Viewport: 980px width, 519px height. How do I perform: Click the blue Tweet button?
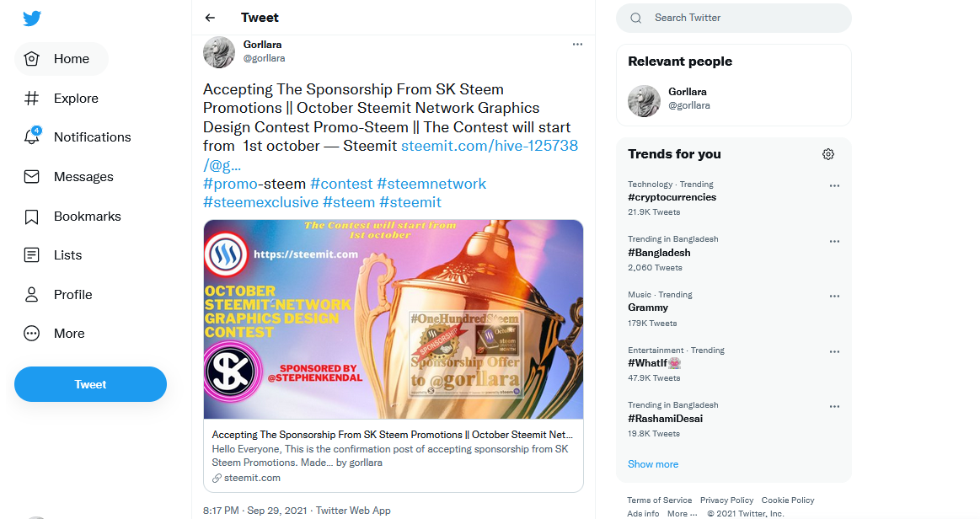coord(91,384)
